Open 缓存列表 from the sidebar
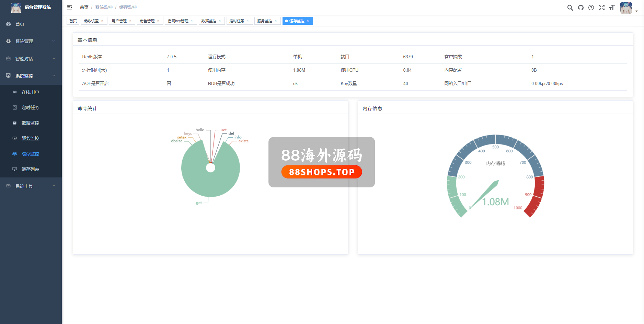The height and width of the screenshot is (324, 644). [30, 169]
